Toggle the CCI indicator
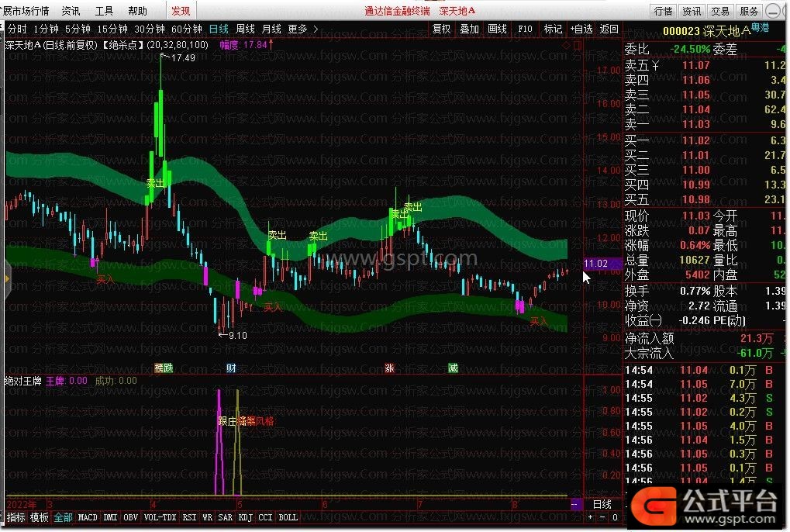The image size is (790, 532). click(x=265, y=517)
